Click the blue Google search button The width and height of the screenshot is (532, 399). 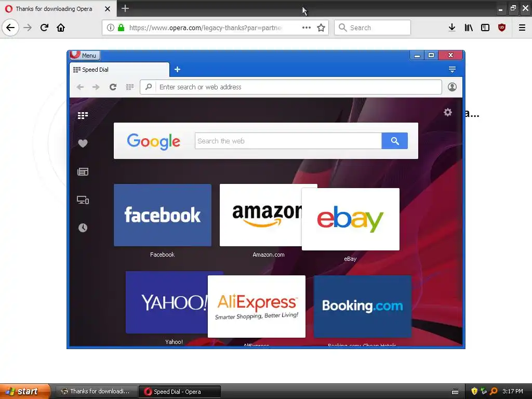[395, 141]
